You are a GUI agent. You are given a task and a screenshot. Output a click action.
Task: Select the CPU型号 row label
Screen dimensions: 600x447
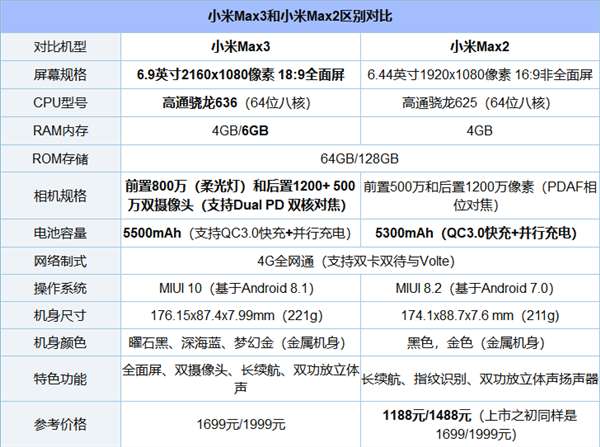(x=60, y=103)
